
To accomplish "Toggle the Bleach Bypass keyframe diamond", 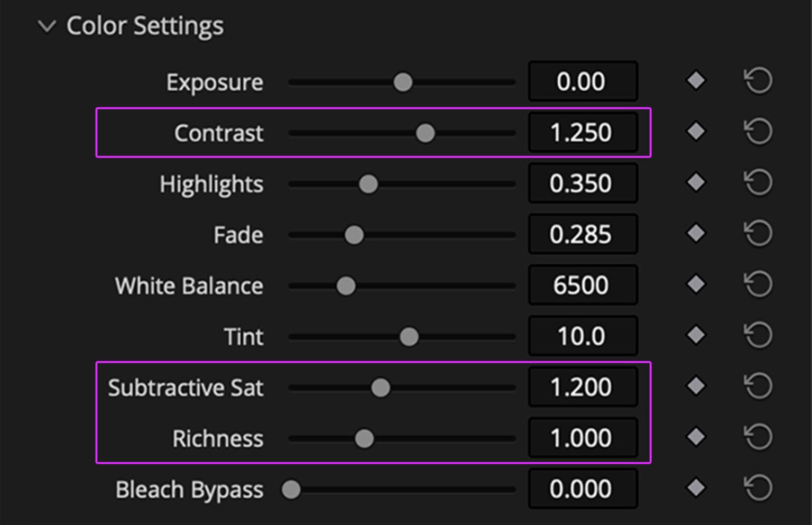I will tap(695, 488).
